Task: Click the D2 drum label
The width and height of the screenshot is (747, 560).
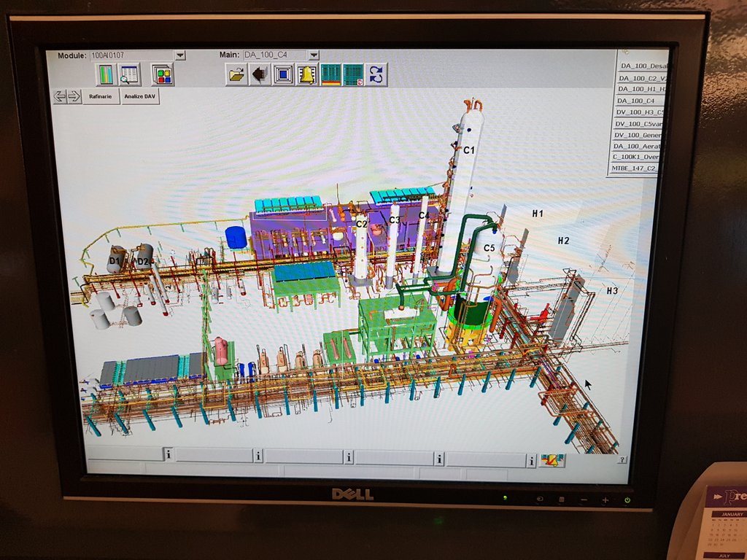Action: pos(142,262)
